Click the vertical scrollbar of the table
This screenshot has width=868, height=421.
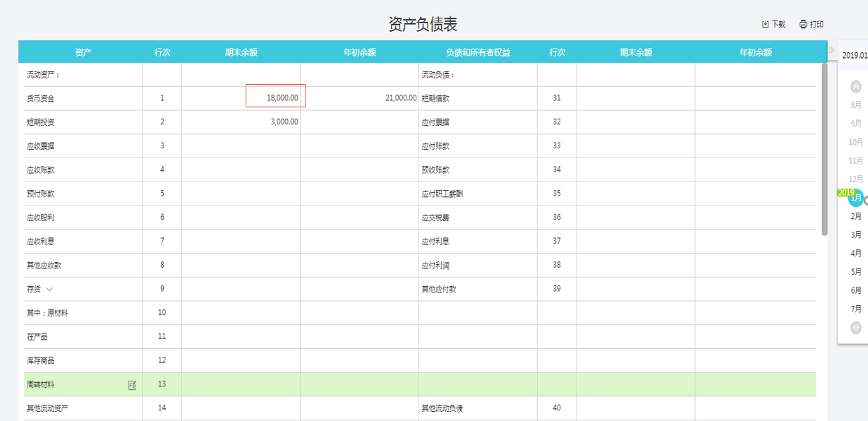(x=824, y=149)
